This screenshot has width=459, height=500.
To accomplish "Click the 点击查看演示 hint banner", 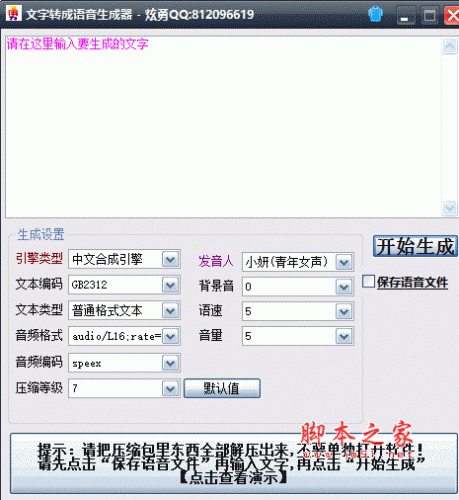I will click(234, 463).
